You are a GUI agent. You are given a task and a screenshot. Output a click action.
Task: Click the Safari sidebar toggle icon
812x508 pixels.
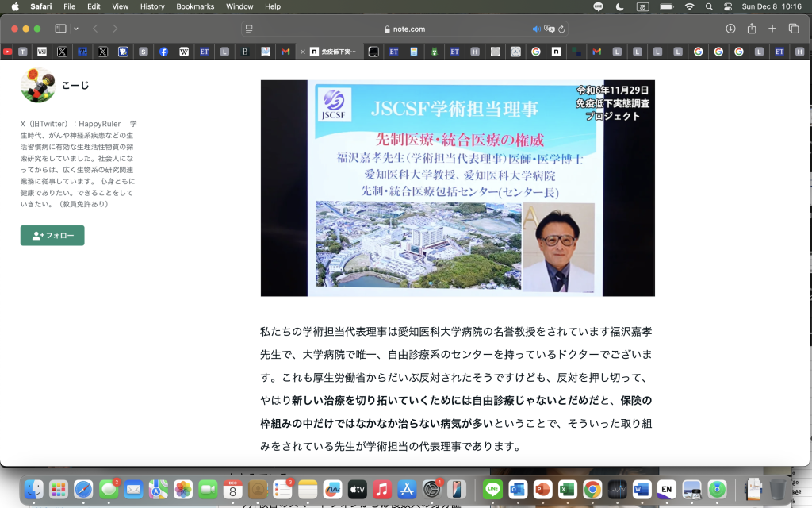(x=60, y=29)
